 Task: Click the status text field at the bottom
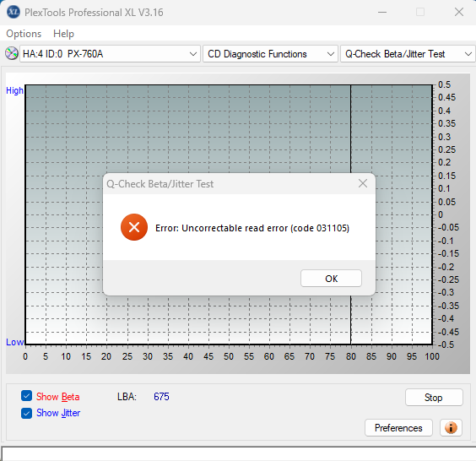pyautogui.click(x=238, y=453)
